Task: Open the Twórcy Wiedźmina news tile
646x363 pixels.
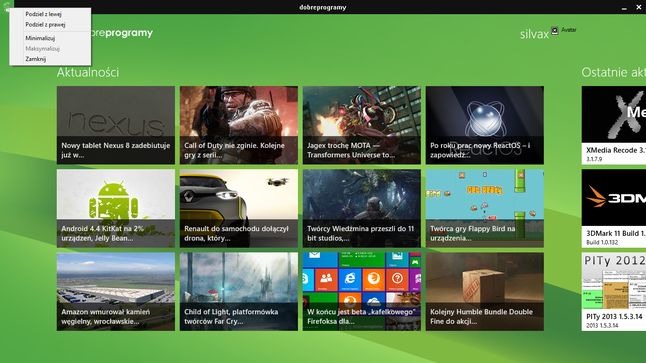Action: point(362,208)
